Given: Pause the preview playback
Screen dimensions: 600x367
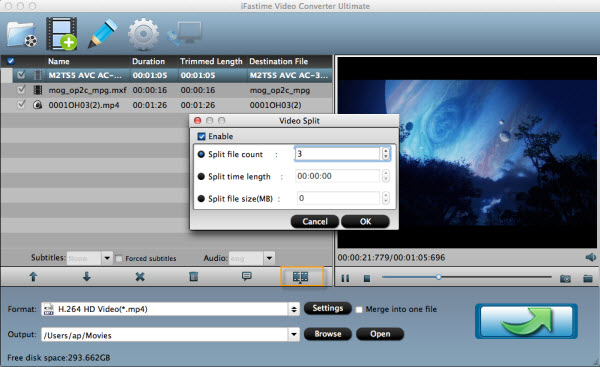Looking at the screenshot, I should click(345, 278).
